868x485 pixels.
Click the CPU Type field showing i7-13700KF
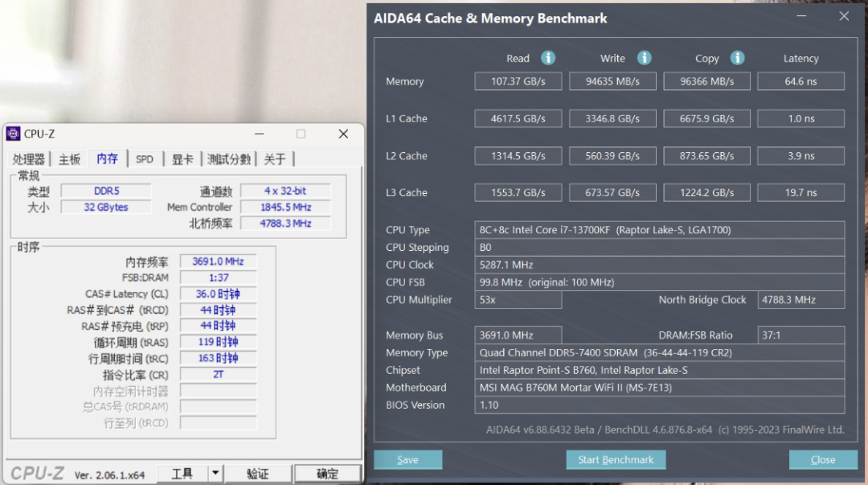coord(659,230)
